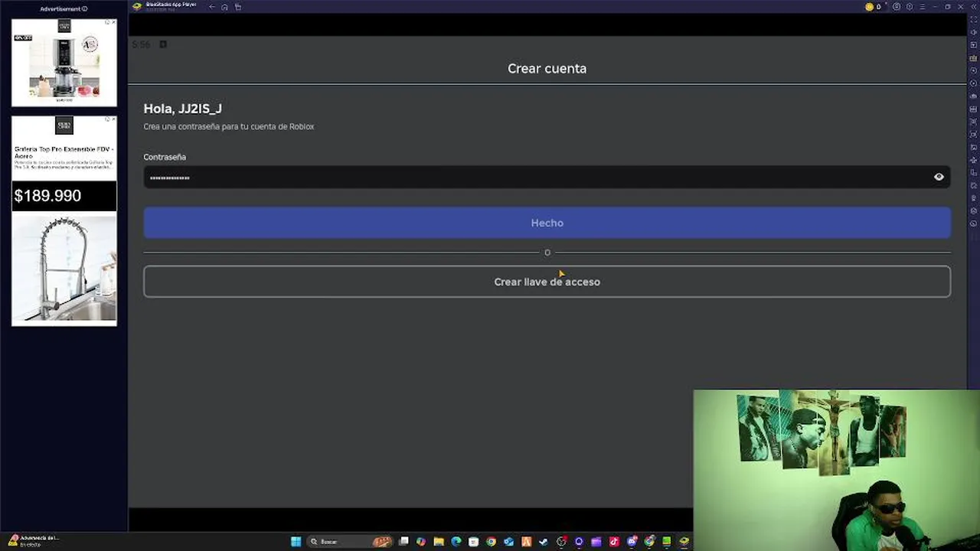This screenshot has width=980, height=551.
Task: Collapse the BlueStacks side toolbar
Action: coord(974,7)
